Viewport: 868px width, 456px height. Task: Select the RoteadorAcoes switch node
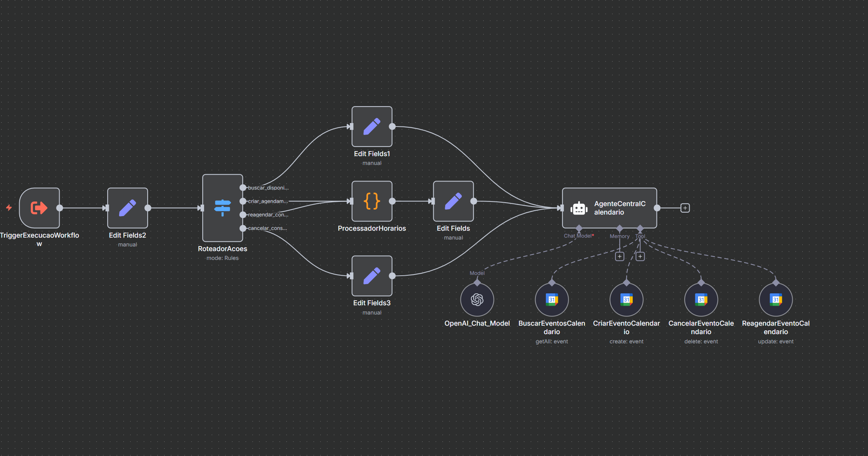pos(222,208)
